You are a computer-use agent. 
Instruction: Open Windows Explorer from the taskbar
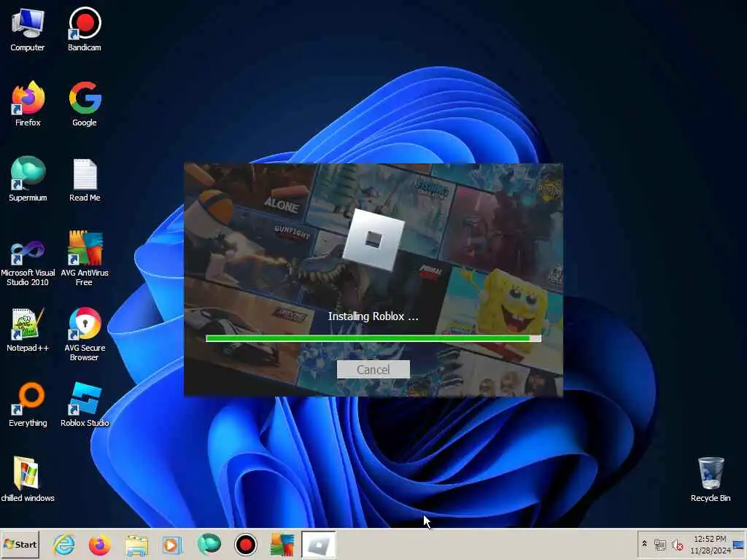click(136, 545)
